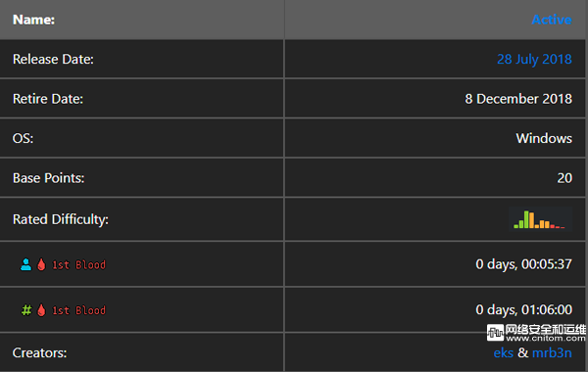Click the Windows OS value
588x372 pixels.
tap(544, 138)
